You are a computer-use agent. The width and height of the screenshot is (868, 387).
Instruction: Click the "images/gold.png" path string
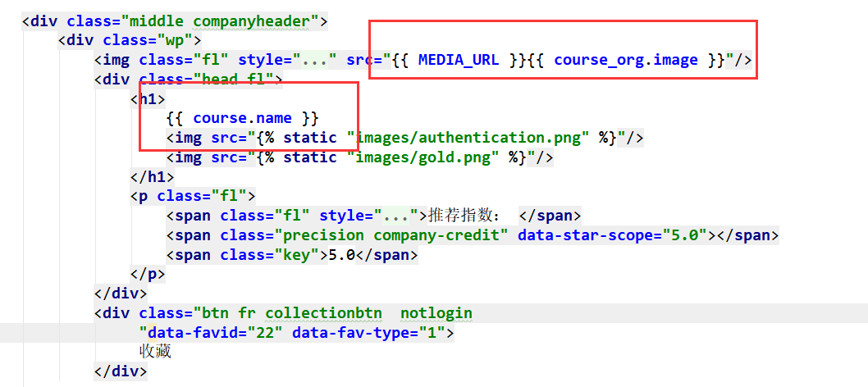click(x=423, y=157)
